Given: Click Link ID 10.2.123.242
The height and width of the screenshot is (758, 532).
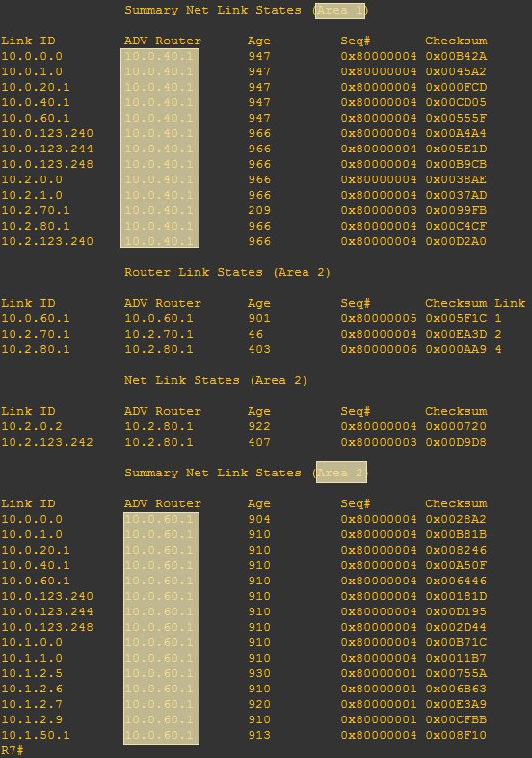Looking at the screenshot, I should point(47,443).
